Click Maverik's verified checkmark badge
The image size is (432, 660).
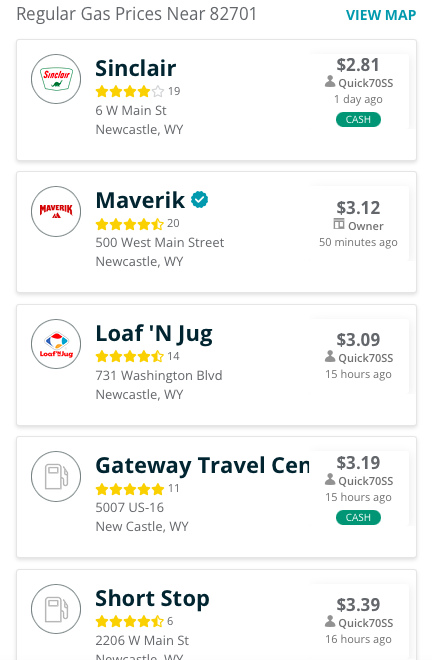(200, 200)
